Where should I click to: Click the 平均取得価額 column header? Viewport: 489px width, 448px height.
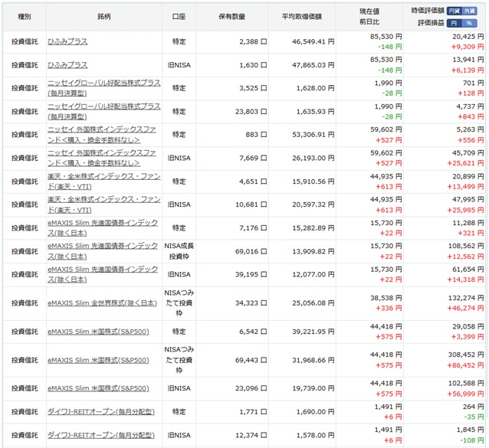tap(301, 17)
